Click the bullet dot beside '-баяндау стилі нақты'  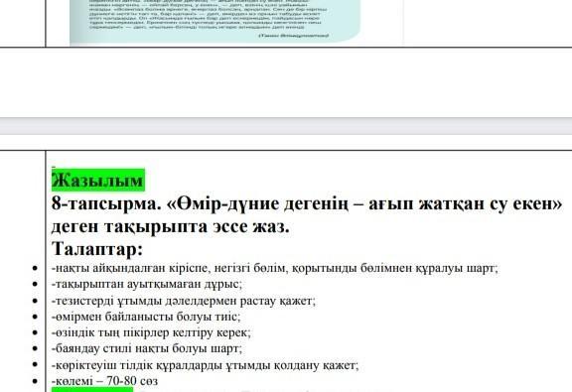click(x=35, y=349)
